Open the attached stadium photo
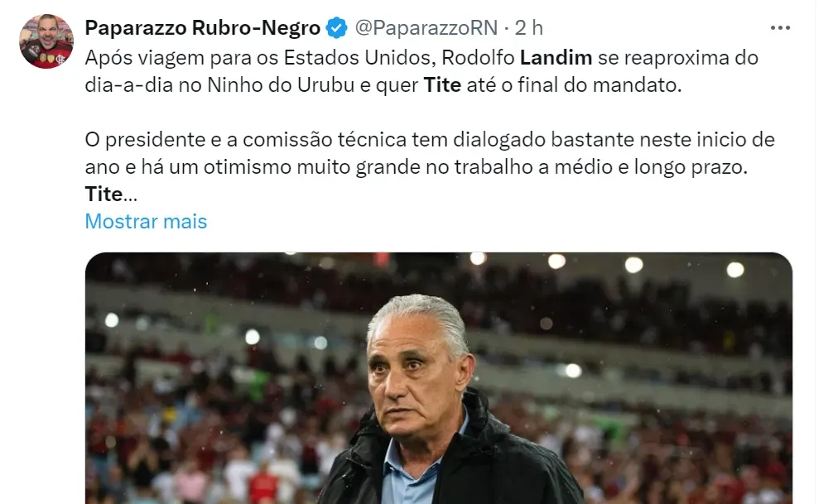Viewport: 838px width, 504px height. point(438,378)
